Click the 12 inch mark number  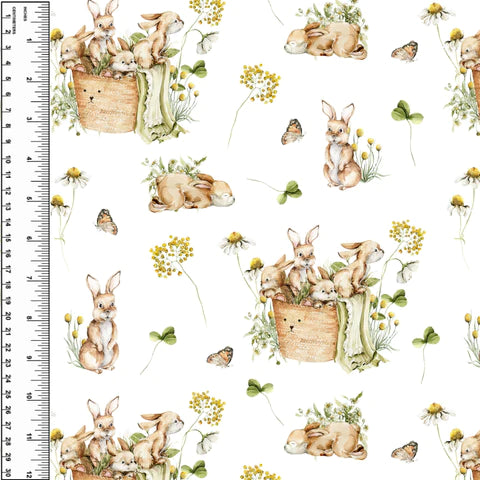[x=29, y=474]
